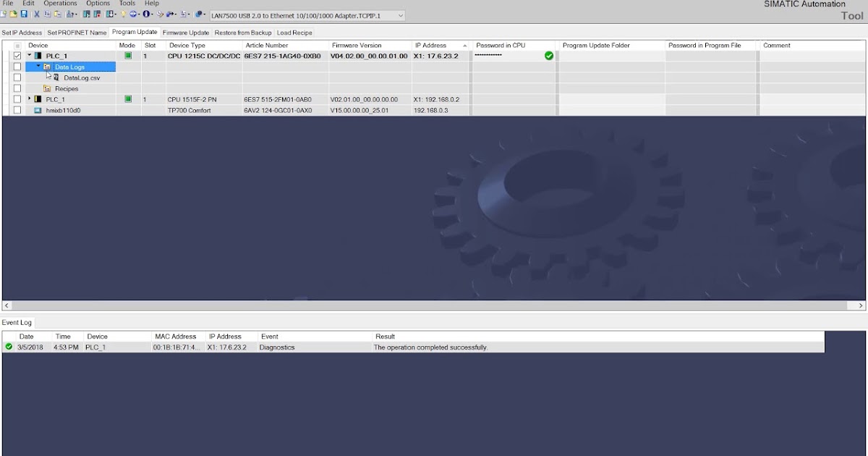Viewport: 868px width, 456px height.
Task: Expand the CPU 1515F-2 PN device node
Action: [29, 99]
